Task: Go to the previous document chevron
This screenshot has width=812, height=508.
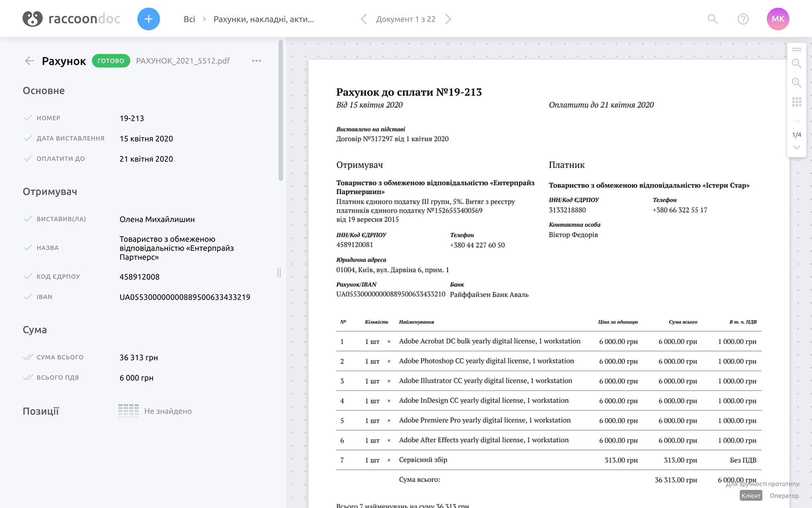Action: click(364, 19)
